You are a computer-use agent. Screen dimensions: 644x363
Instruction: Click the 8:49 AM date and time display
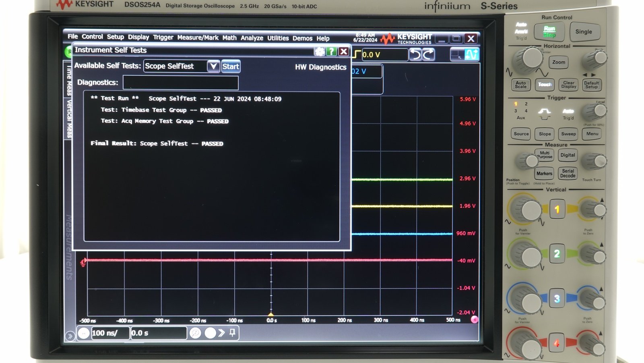(365, 37)
